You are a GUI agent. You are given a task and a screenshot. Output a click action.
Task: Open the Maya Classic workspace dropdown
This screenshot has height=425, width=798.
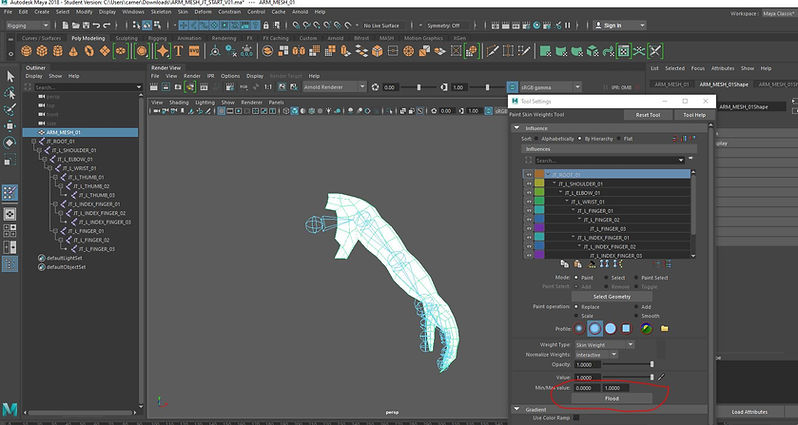coord(778,13)
